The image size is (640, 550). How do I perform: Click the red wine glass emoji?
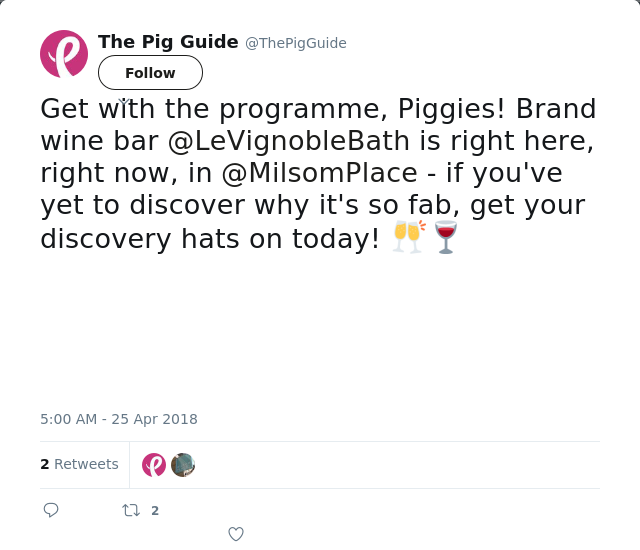pos(446,237)
